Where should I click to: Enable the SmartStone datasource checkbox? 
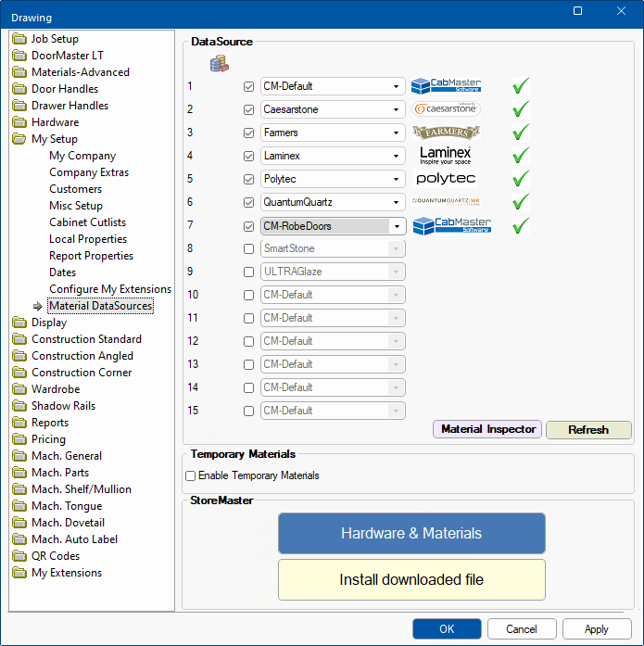(248, 248)
